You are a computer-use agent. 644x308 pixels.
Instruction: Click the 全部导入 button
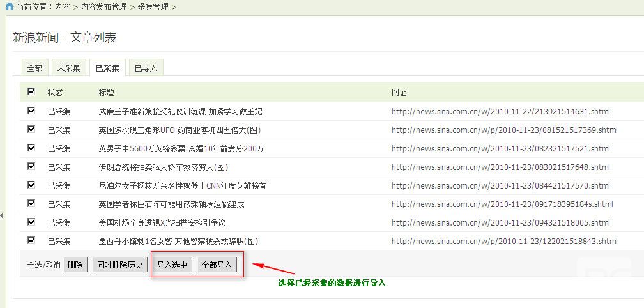point(217,265)
